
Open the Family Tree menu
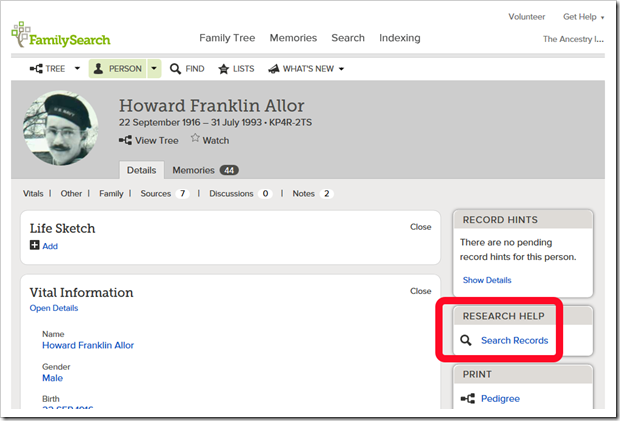pos(227,38)
